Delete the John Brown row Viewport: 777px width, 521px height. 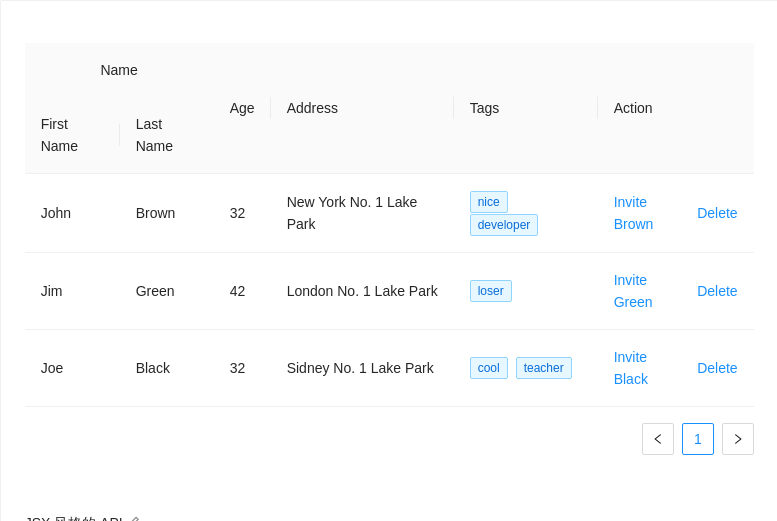pyautogui.click(x=717, y=213)
